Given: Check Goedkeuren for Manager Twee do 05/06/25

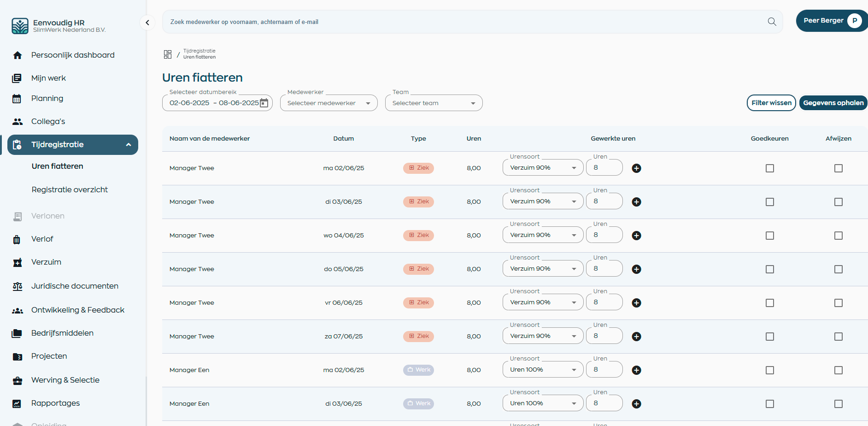Looking at the screenshot, I should click(770, 269).
